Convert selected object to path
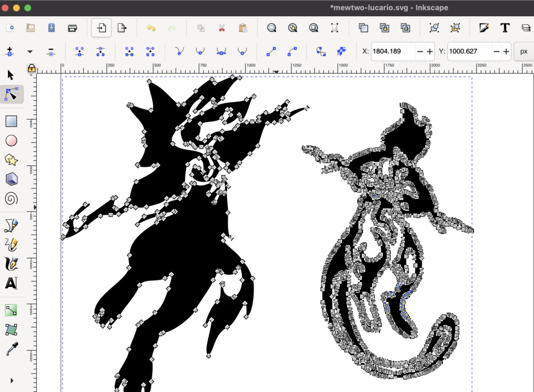The image size is (534, 392). [321, 51]
